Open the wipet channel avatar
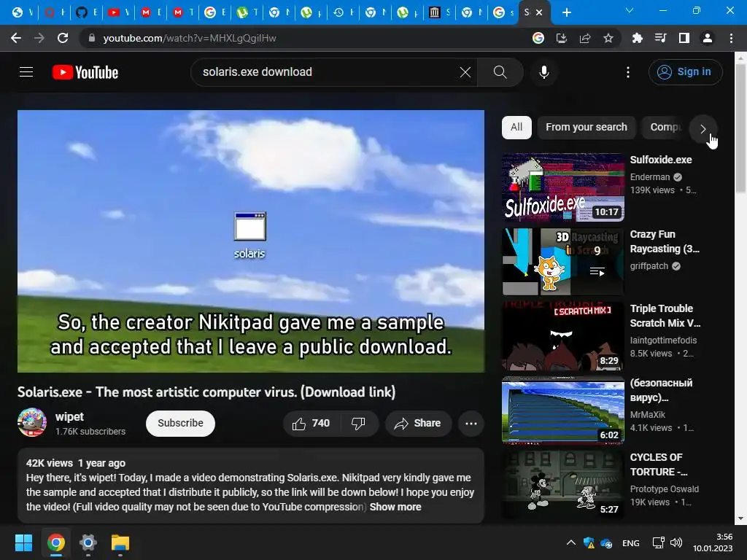Viewport: 747px width, 560px height. (x=32, y=422)
